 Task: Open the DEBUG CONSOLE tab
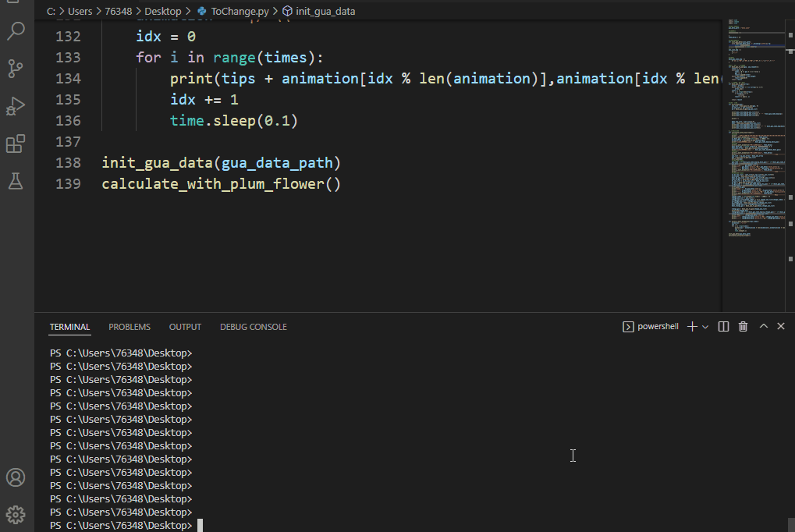(x=254, y=327)
